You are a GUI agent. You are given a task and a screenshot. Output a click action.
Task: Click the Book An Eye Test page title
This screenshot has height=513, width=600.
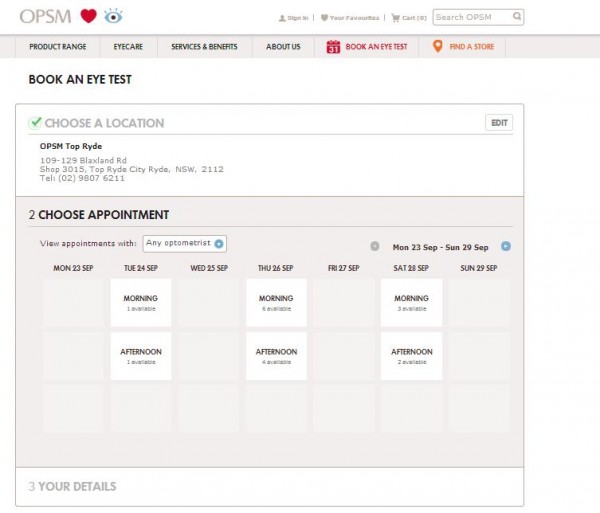pyautogui.click(x=80, y=79)
